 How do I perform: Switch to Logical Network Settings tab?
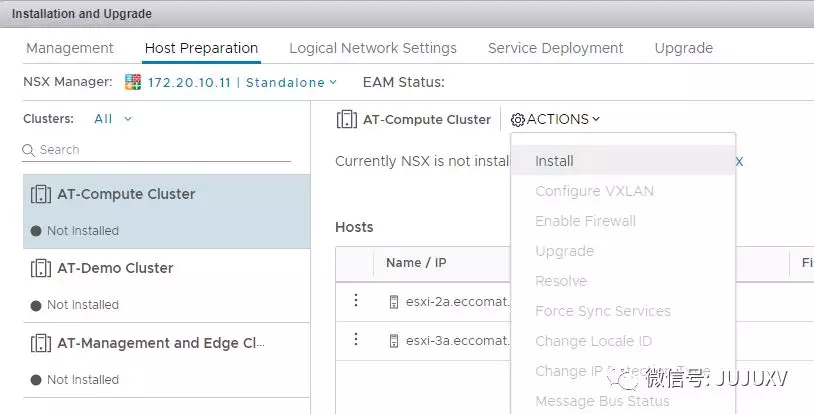tap(373, 48)
